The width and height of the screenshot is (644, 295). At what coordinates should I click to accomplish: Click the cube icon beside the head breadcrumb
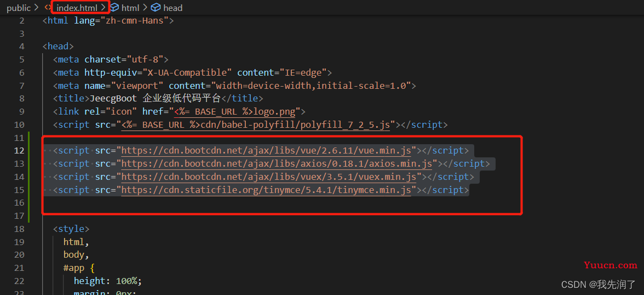[156, 8]
